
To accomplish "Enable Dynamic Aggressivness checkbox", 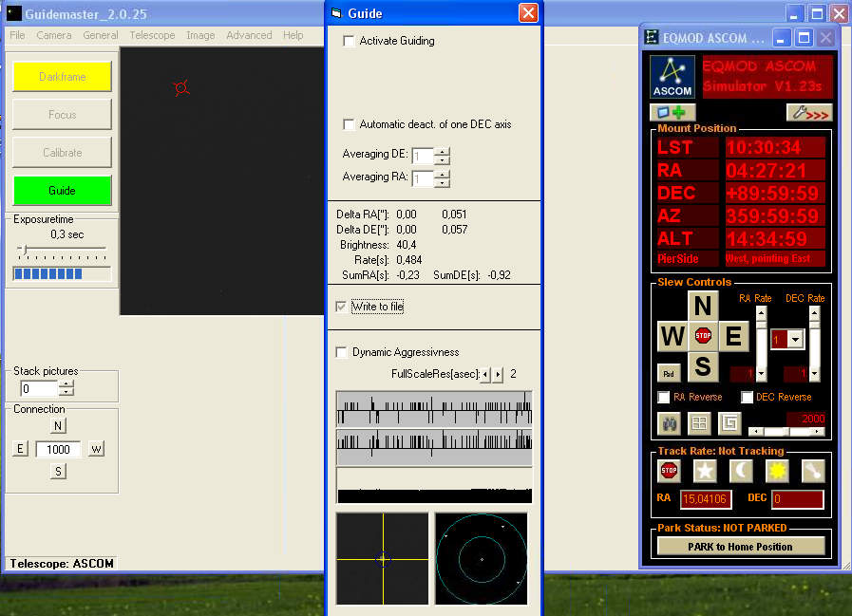I will tap(341, 352).
